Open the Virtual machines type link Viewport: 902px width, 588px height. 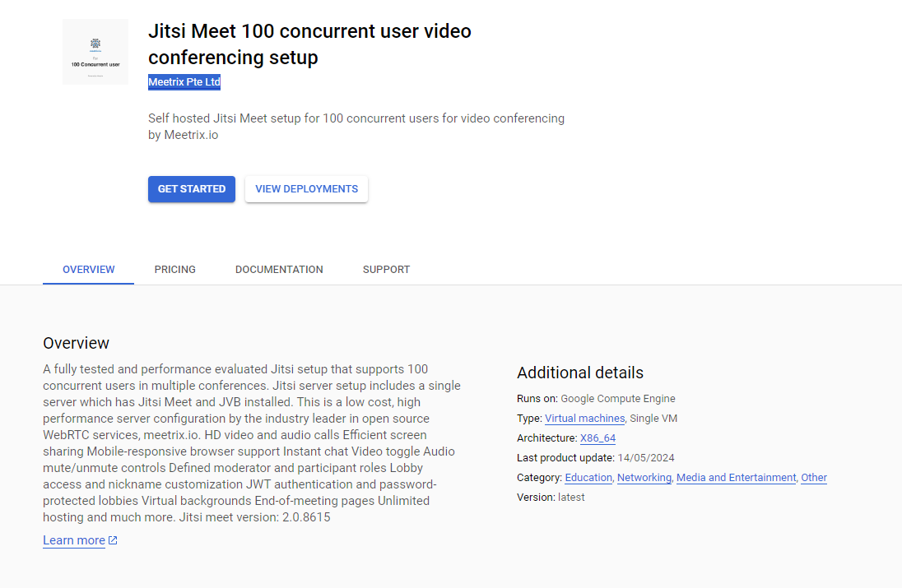[x=584, y=418]
